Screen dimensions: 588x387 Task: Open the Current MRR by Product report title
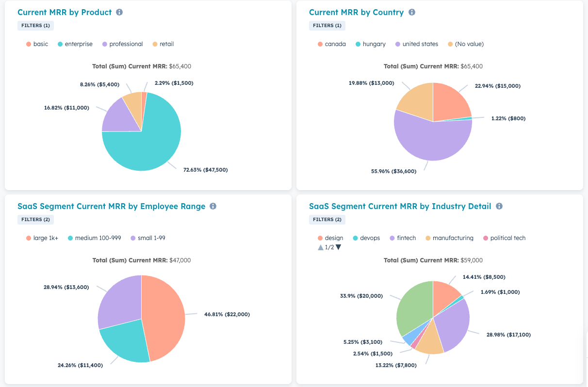click(x=65, y=12)
